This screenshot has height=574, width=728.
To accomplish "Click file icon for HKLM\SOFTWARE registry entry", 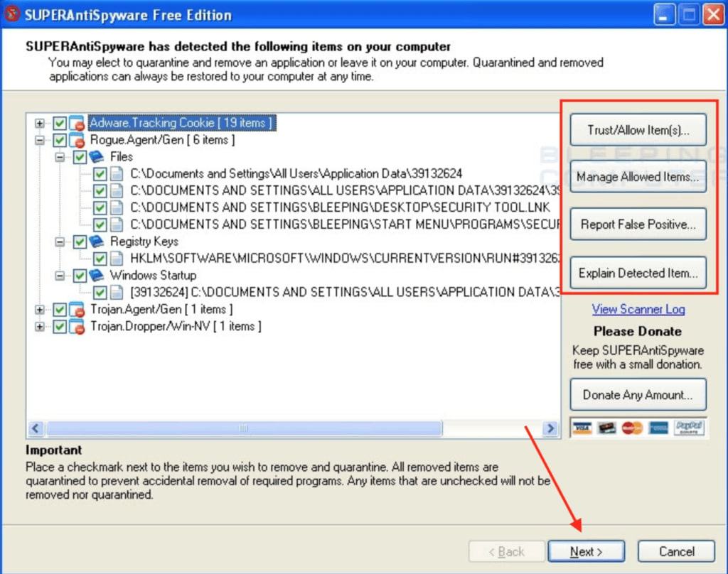I will (117, 259).
